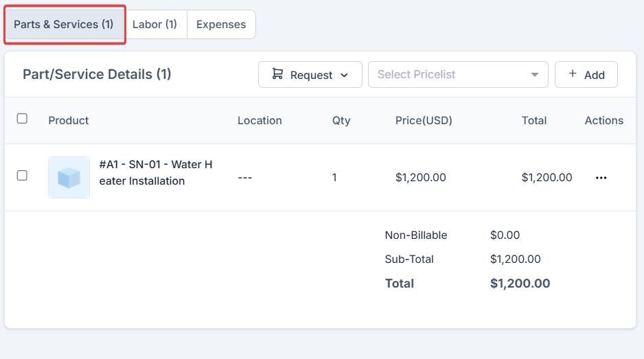Check the Water Heater Installation row checkbox
The width and height of the screenshot is (644, 359).
pyautogui.click(x=22, y=176)
